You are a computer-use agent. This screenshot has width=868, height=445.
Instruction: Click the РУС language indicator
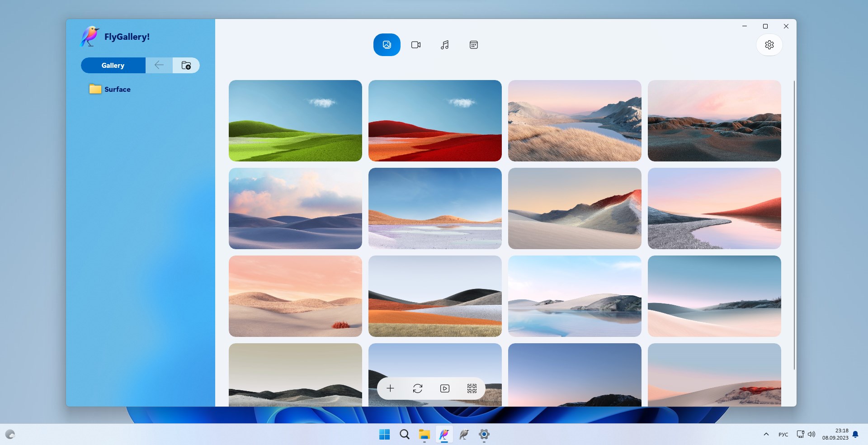[783, 435]
